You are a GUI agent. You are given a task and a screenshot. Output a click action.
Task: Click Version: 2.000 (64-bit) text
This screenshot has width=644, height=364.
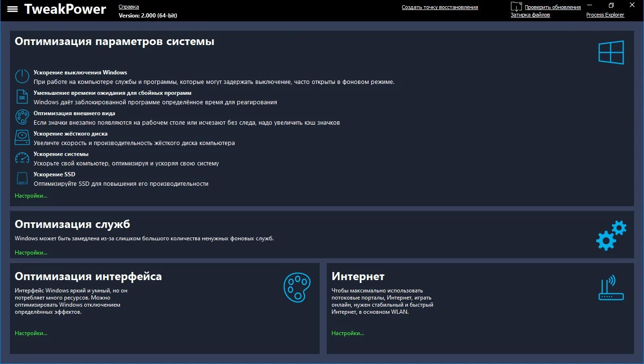148,15
